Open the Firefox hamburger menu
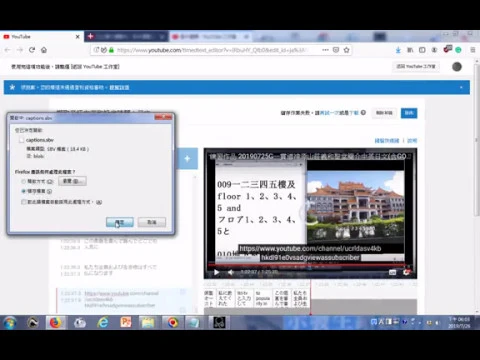 tap(473, 50)
